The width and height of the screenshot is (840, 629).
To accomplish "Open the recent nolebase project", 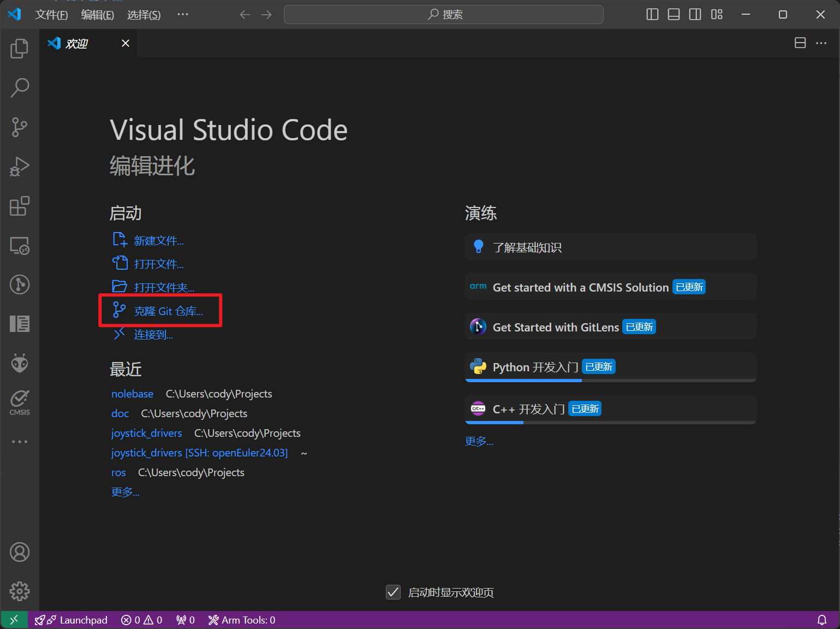I will [132, 394].
